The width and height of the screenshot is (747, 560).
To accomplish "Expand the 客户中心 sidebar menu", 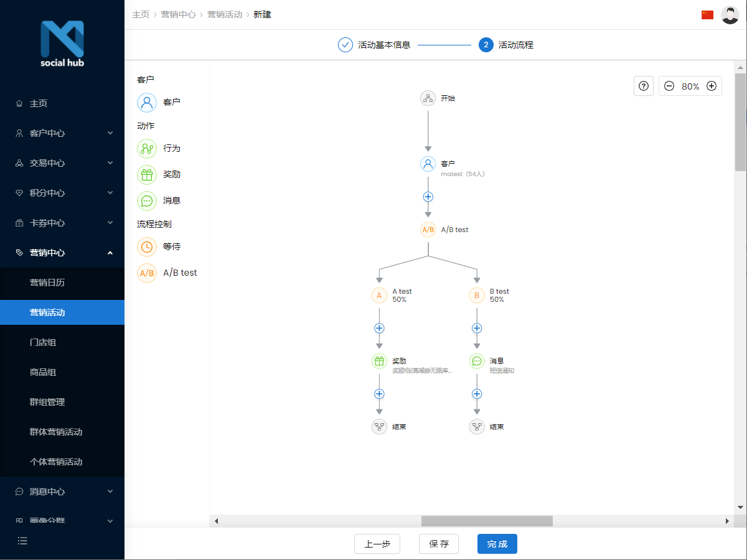I will [62, 133].
